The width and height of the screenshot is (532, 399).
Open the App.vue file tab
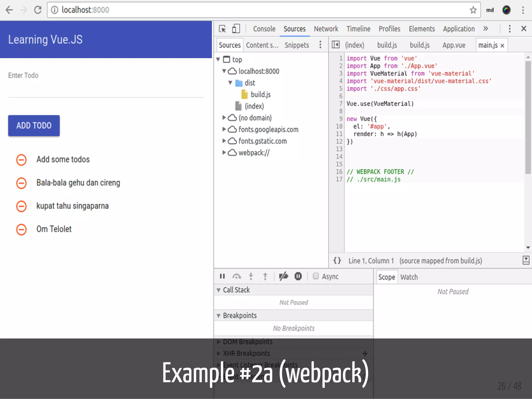click(x=454, y=45)
